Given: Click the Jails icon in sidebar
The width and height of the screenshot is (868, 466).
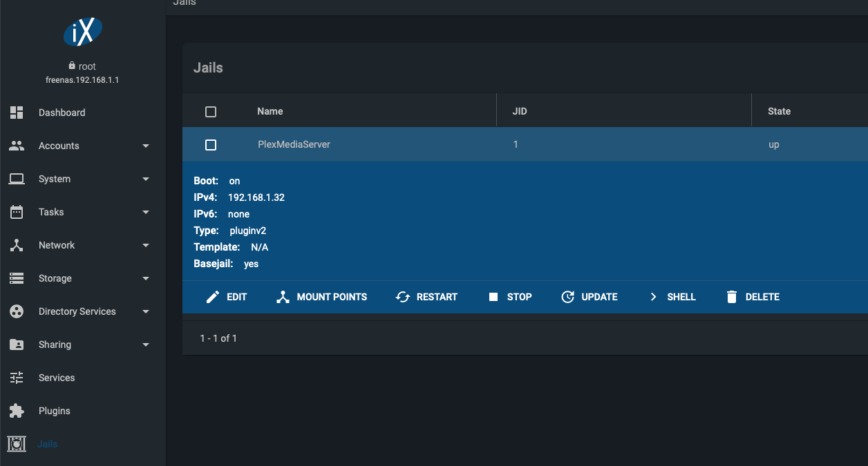Looking at the screenshot, I should 17,444.
